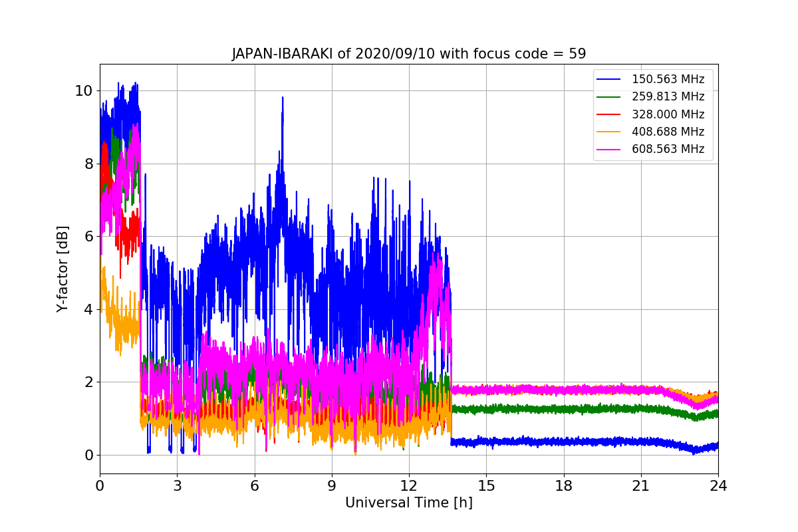Click the y-axis tick label 10
Screen dimensions: 798x532
pos(84,91)
